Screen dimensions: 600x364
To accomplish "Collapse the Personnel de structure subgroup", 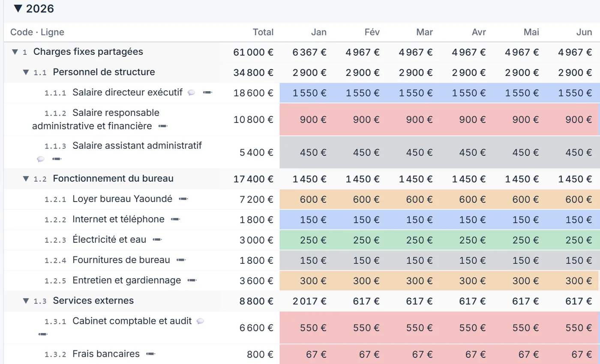I will click(x=26, y=72).
